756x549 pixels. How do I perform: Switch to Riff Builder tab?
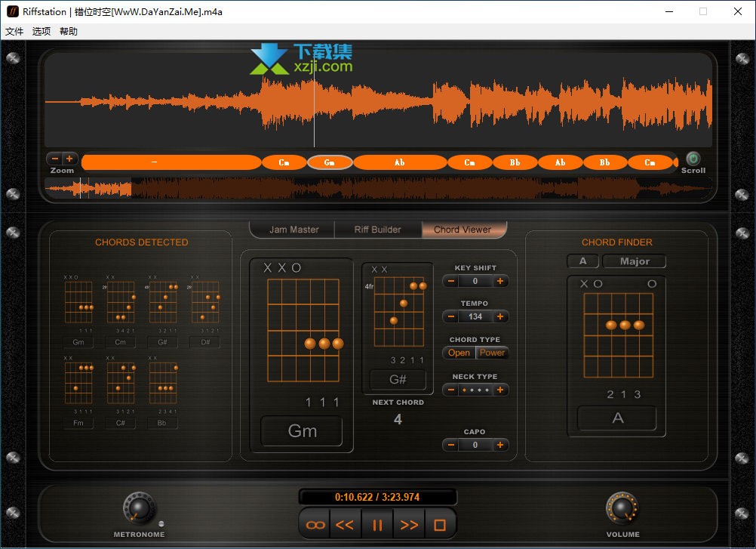tap(377, 230)
